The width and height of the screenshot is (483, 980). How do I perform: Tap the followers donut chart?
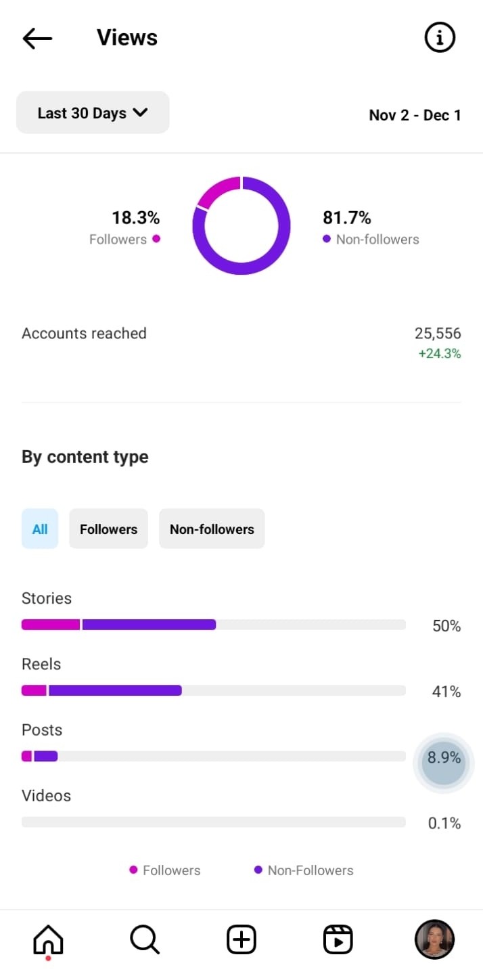pyautogui.click(x=241, y=225)
